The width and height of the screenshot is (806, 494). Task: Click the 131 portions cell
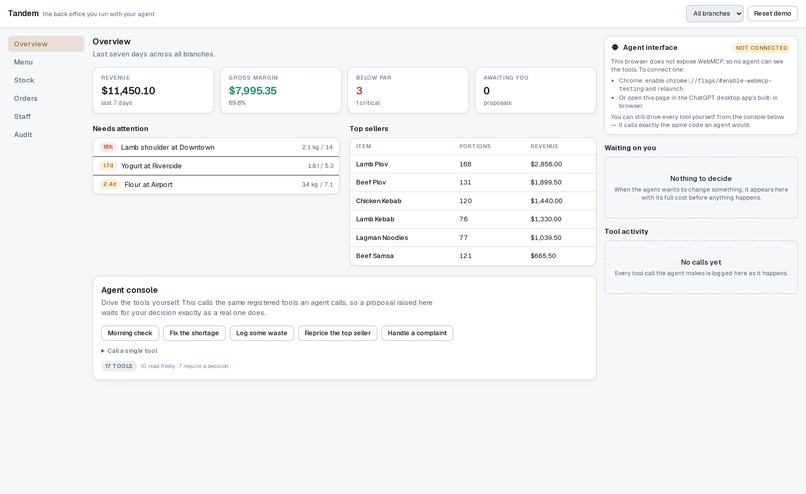pyautogui.click(x=465, y=182)
